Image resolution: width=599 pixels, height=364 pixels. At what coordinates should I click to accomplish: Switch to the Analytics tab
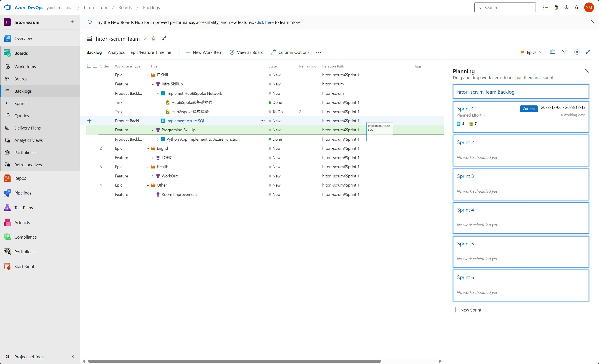pos(116,52)
